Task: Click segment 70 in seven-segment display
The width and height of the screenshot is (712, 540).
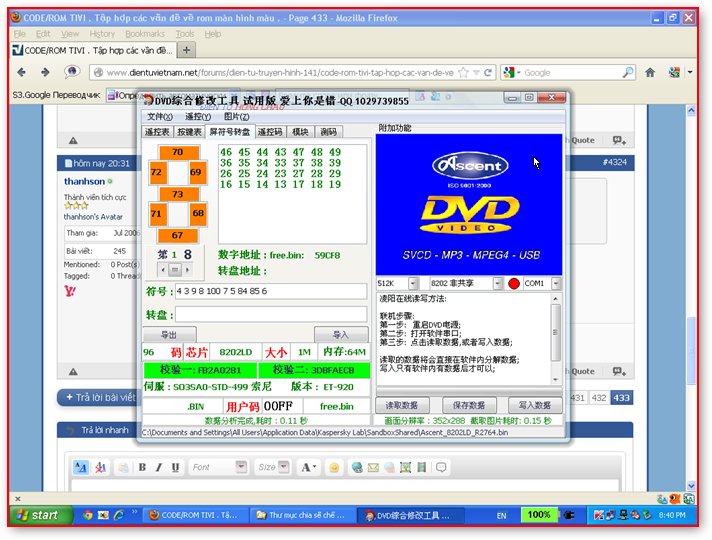Action: click(x=178, y=152)
